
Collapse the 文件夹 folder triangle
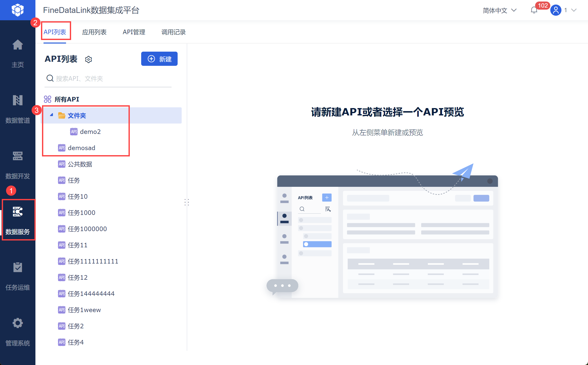[52, 115]
